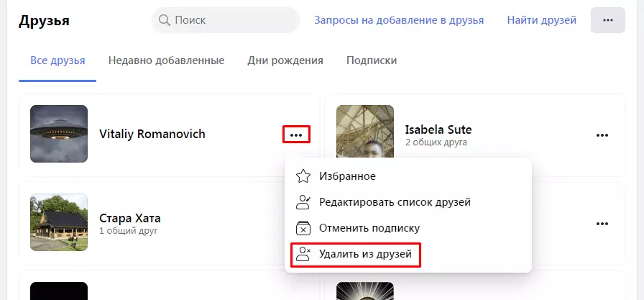Image resolution: width=644 pixels, height=300 pixels.
Task: Choose Отменить подписку in the menu
Action: pyautogui.click(x=408, y=228)
